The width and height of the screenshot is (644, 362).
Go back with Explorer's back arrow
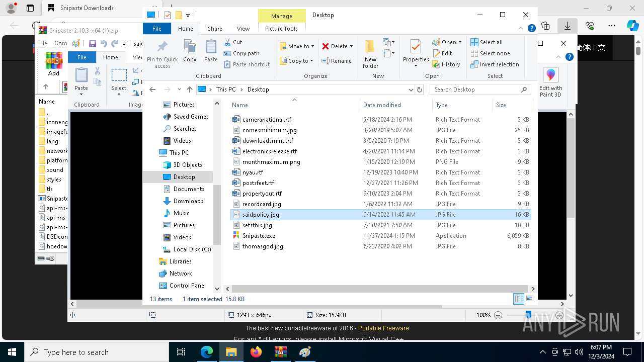pos(153,89)
